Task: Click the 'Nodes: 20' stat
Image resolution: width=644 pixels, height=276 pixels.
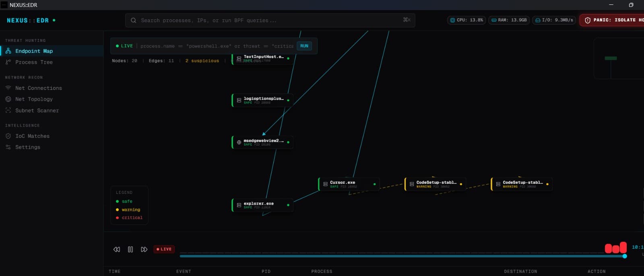Action: (x=124, y=61)
